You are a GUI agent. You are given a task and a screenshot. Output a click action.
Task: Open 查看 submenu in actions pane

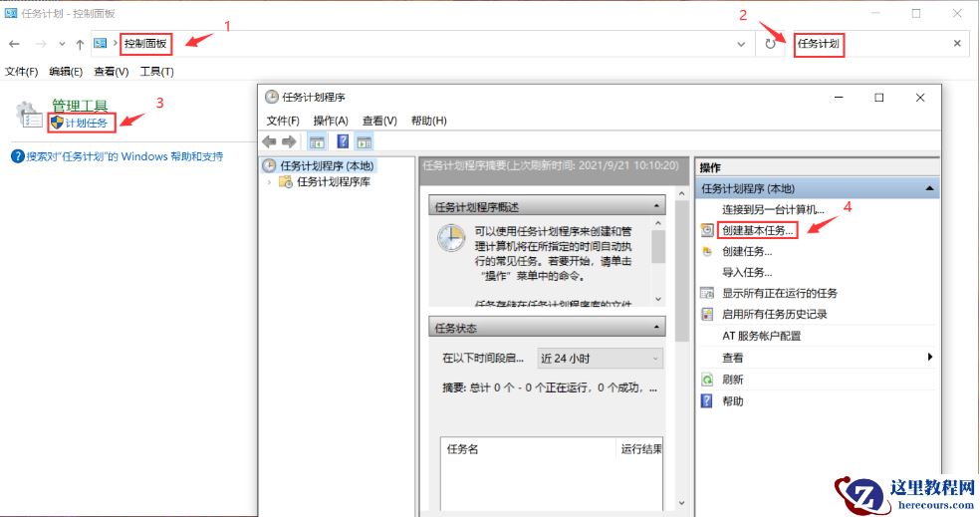[x=732, y=358]
